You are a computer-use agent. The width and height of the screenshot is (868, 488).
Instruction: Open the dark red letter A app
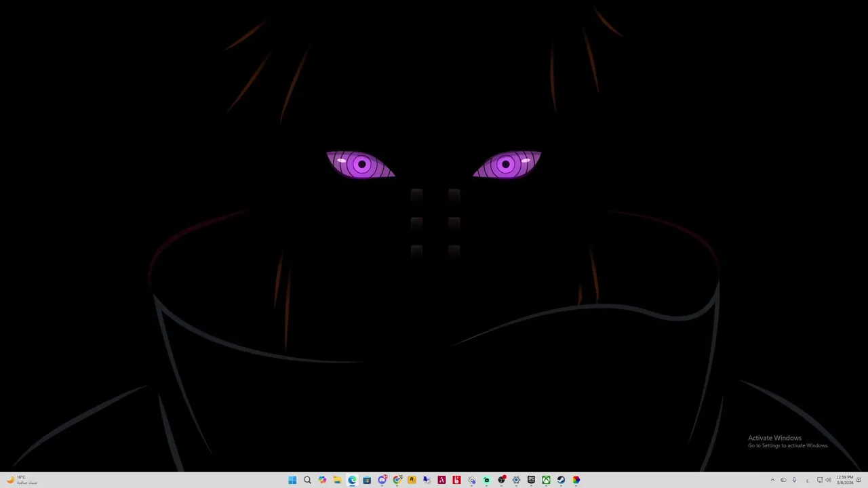pos(441,480)
